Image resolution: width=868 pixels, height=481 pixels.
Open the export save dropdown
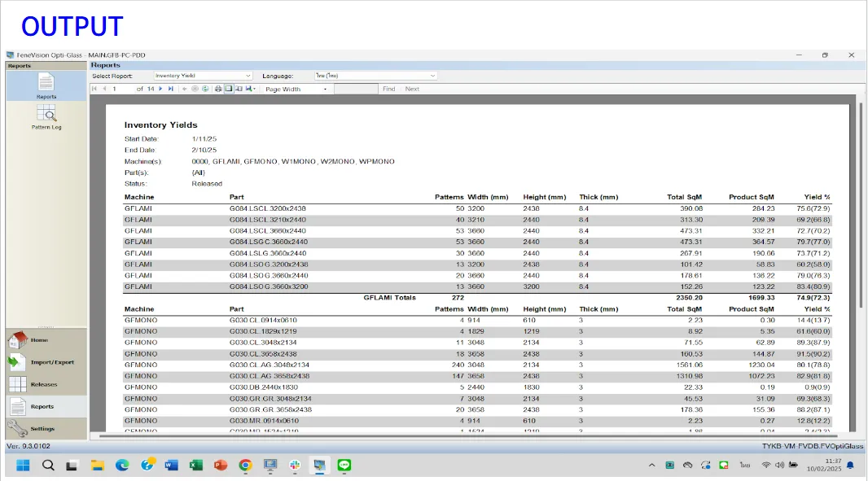tap(250, 89)
